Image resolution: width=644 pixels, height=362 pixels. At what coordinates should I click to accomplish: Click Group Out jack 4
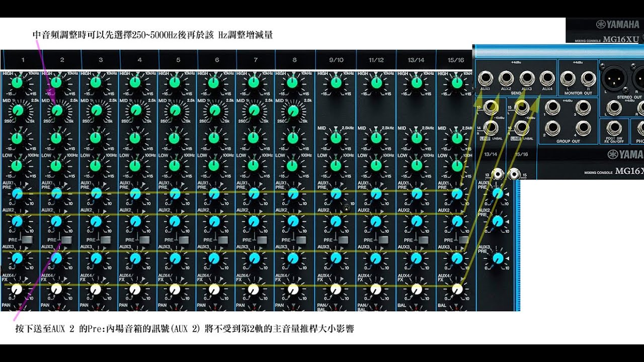(x=583, y=127)
